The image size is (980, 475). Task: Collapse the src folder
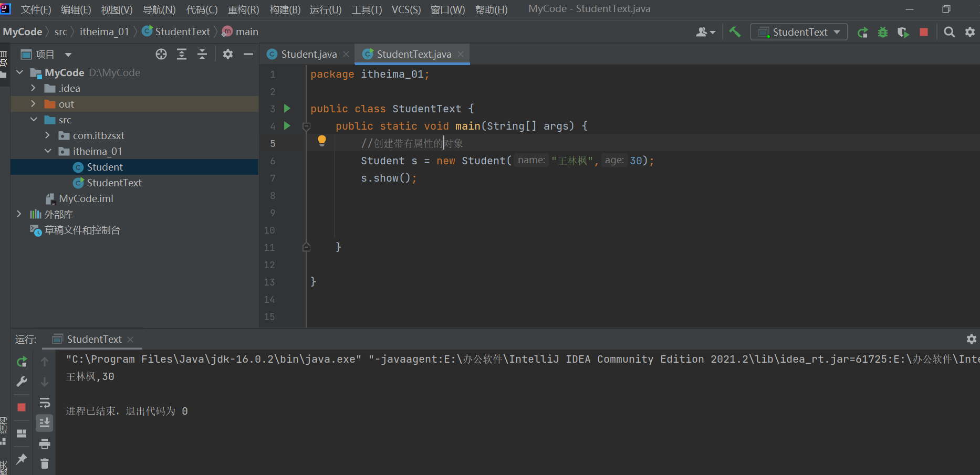click(33, 120)
